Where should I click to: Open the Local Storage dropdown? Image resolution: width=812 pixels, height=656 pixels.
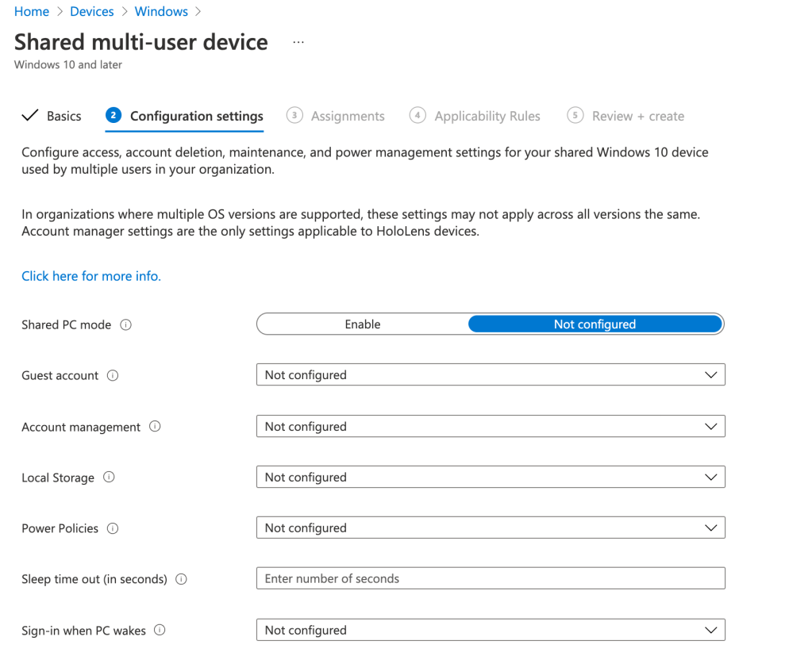tap(491, 478)
